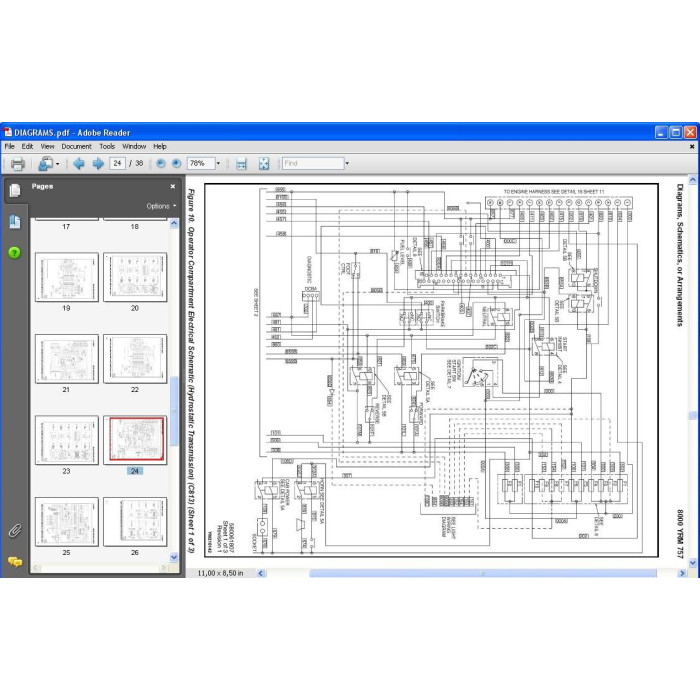Click the thumbnail pane scroll down arrow
Screen dimensions: 700x700
click(x=174, y=557)
